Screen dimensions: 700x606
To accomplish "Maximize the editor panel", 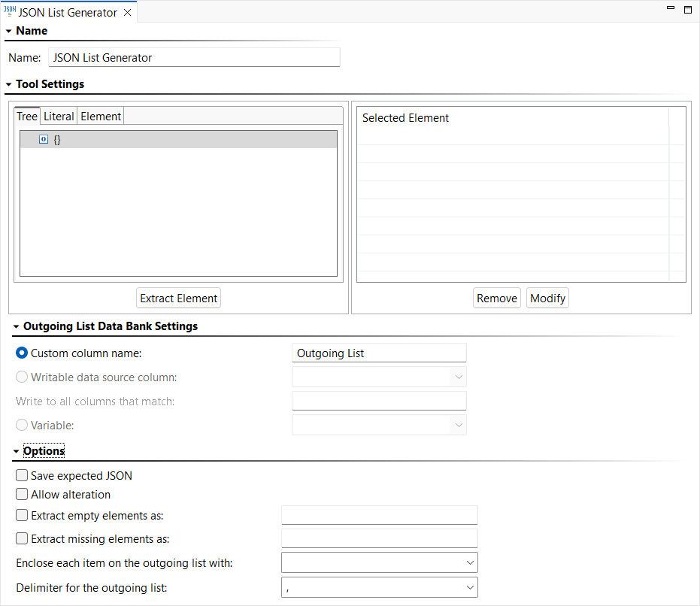I will coord(688,9).
